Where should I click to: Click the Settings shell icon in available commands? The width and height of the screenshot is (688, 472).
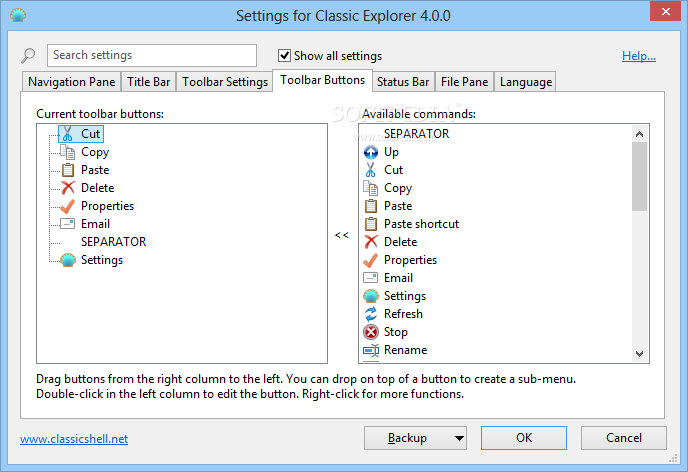[371, 296]
